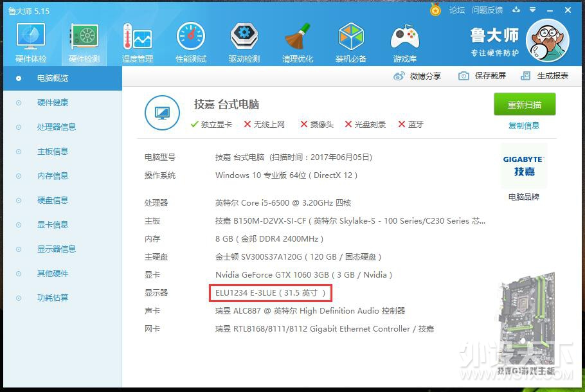Click the 扫描时间 2017年06月05日 model row

point(294,157)
